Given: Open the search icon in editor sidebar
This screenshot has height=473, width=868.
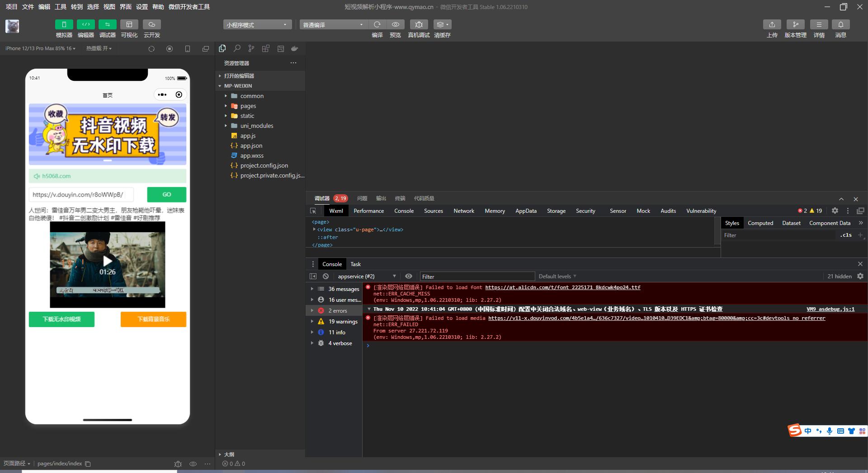Looking at the screenshot, I should 237,48.
